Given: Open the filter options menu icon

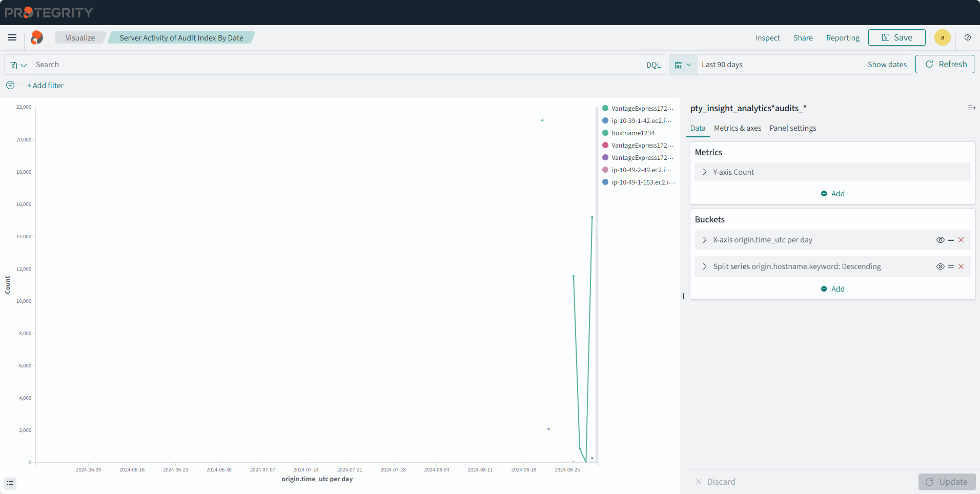Looking at the screenshot, I should (x=10, y=85).
